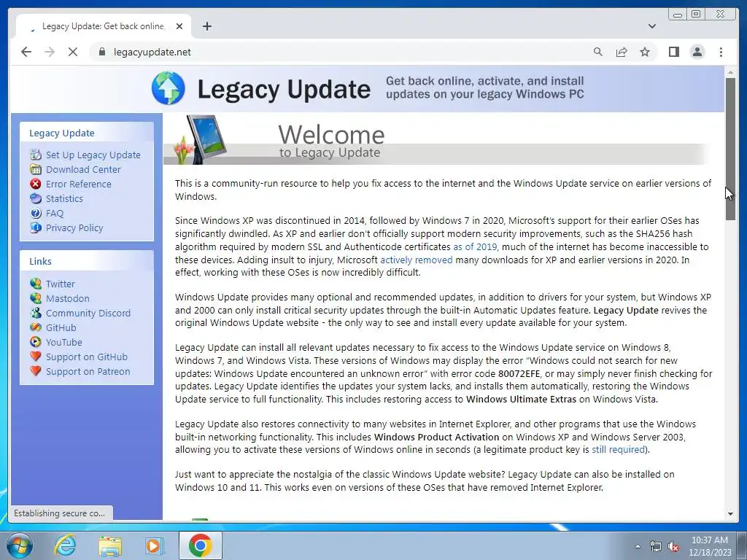The image size is (747, 560).
Task: Open the Support on Patreon link
Action: pos(88,371)
